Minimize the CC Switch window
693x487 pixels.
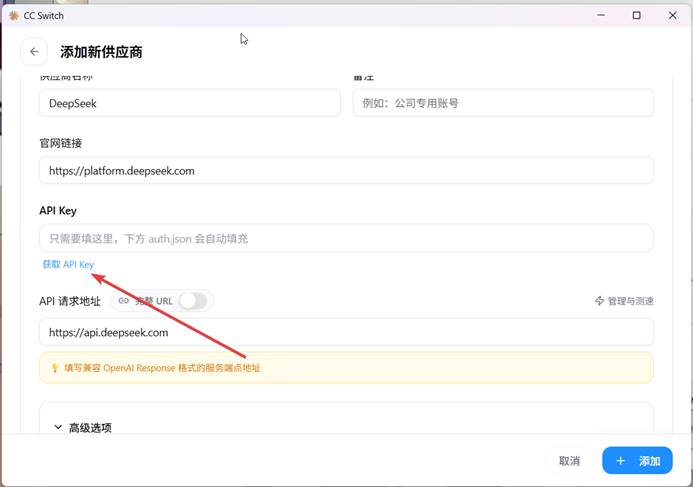click(x=601, y=15)
